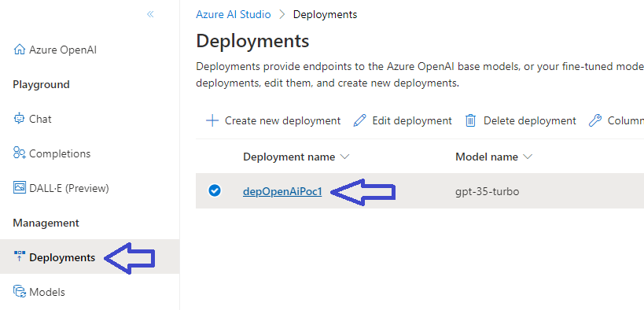This screenshot has width=644, height=310.
Task: Go to the Completions playground
Action: (x=60, y=153)
